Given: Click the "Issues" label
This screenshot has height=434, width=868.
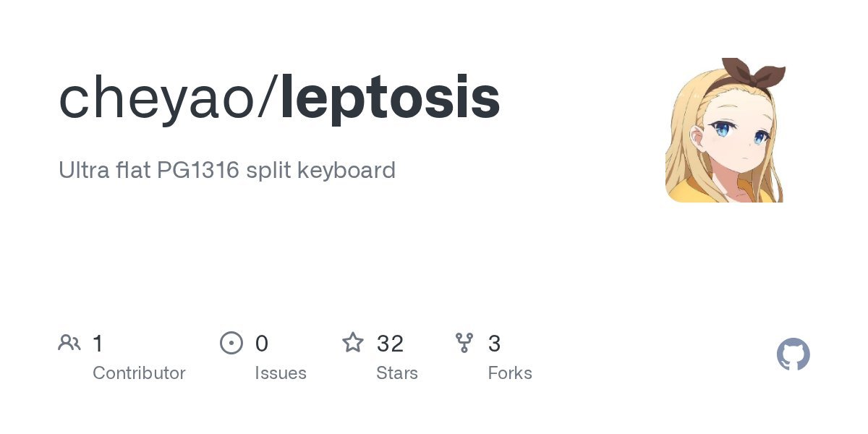Looking at the screenshot, I should [x=281, y=373].
